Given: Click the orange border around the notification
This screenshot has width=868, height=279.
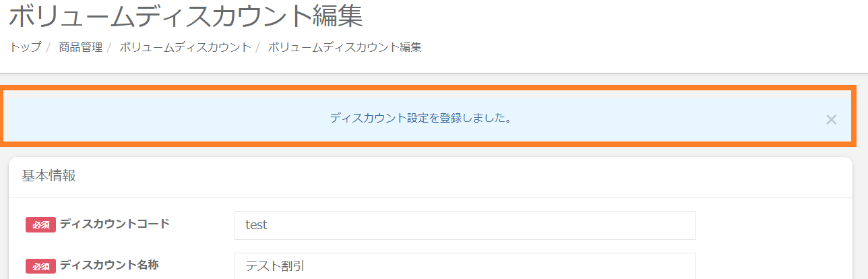Looking at the screenshot, I should pyautogui.click(x=431, y=88).
